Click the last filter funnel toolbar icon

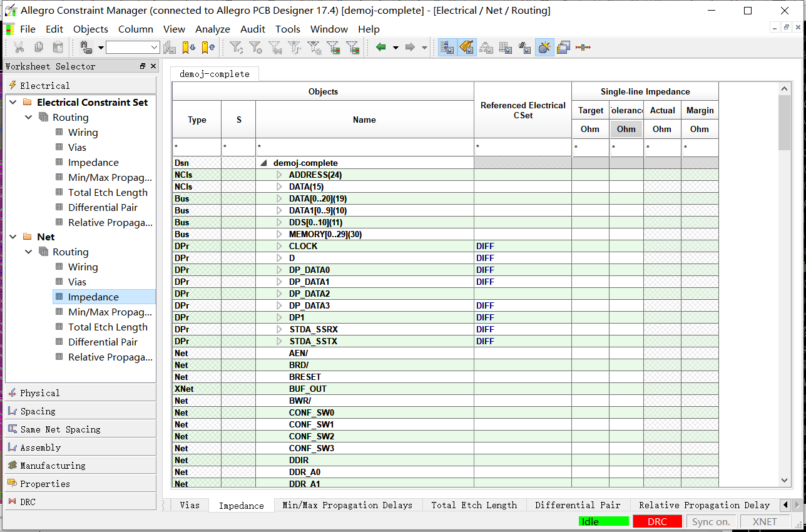353,47
